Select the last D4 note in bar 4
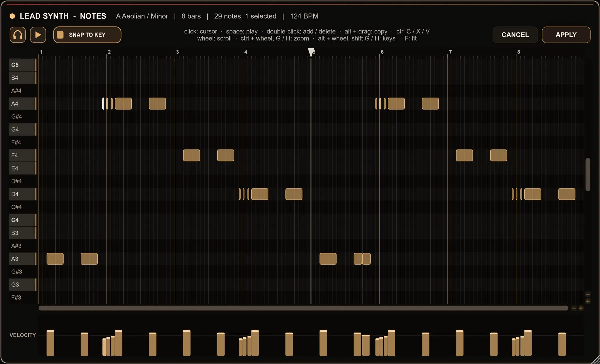 click(x=294, y=194)
